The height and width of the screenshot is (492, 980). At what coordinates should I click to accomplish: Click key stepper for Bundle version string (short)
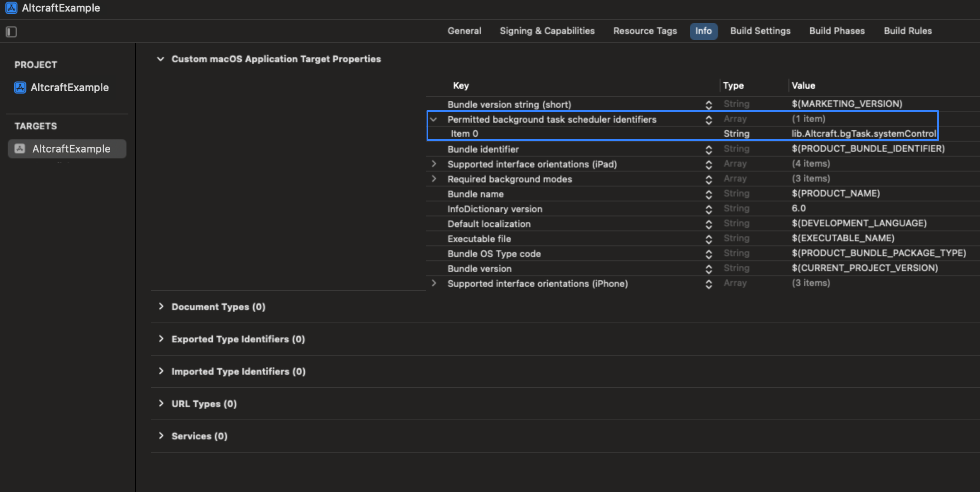click(708, 105)
